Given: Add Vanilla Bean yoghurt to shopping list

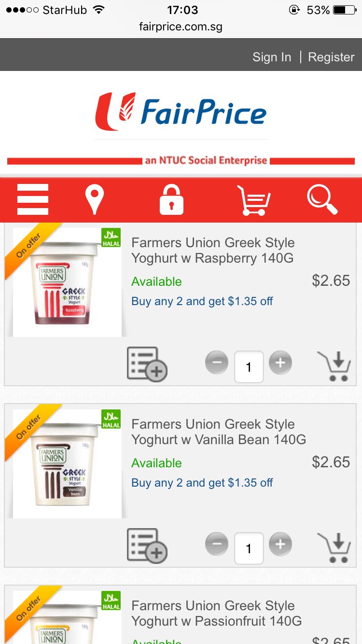Looking at the screenshot, I should pyautogui.click(x=147, y=546).
